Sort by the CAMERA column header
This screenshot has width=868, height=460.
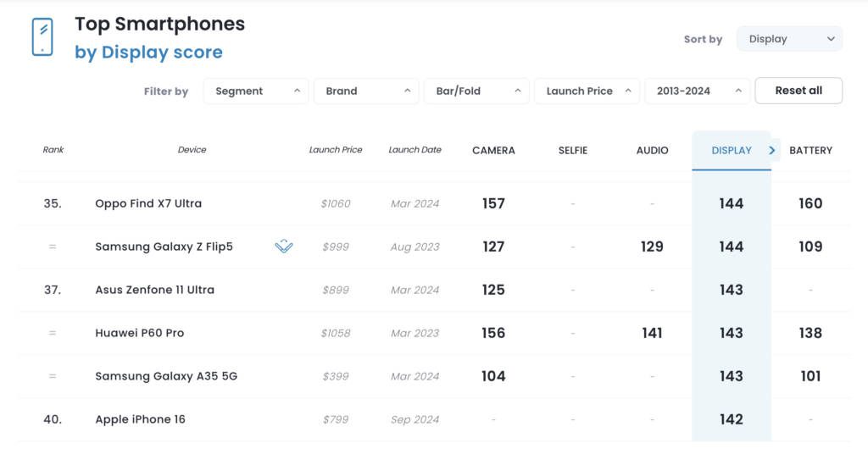(493, 151)
